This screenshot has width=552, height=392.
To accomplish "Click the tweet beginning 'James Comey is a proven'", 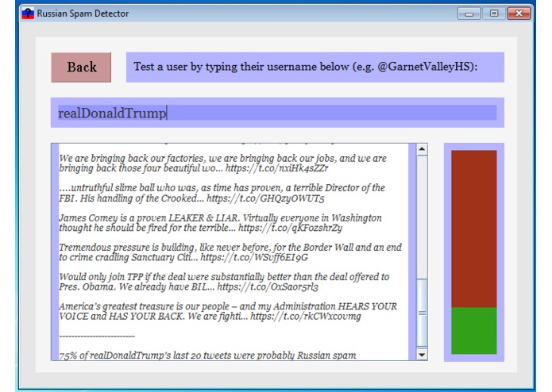I will [x=220, y=223].
